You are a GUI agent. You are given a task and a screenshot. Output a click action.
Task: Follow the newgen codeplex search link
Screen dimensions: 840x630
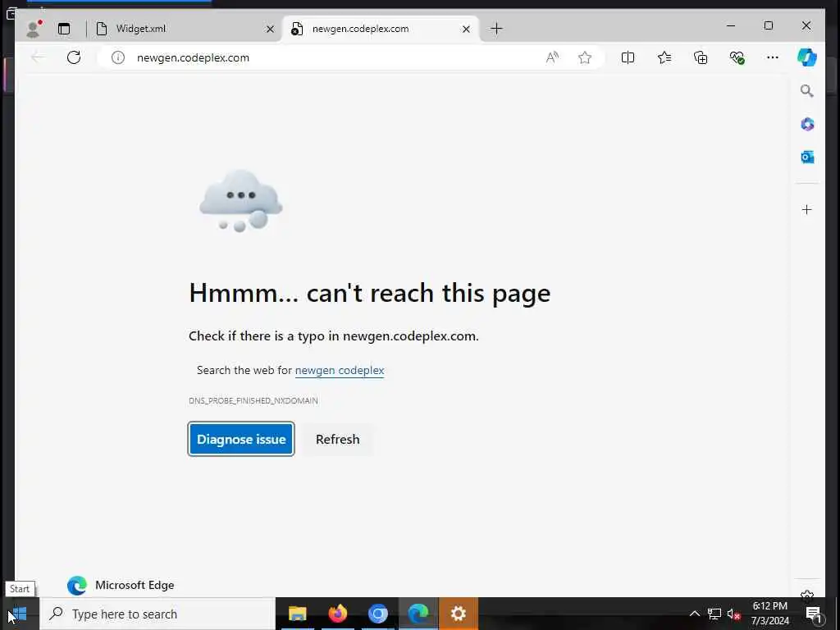pos(340,370)
